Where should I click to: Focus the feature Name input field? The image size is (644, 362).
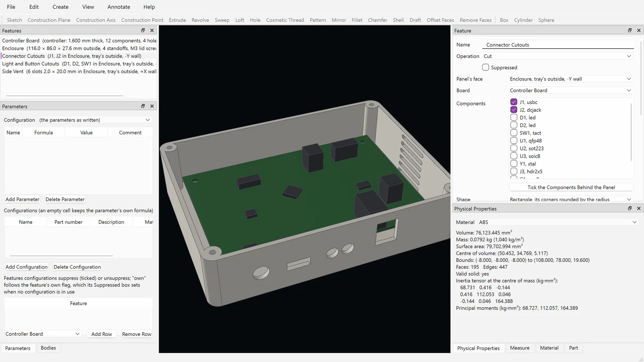tap(557, 45)
